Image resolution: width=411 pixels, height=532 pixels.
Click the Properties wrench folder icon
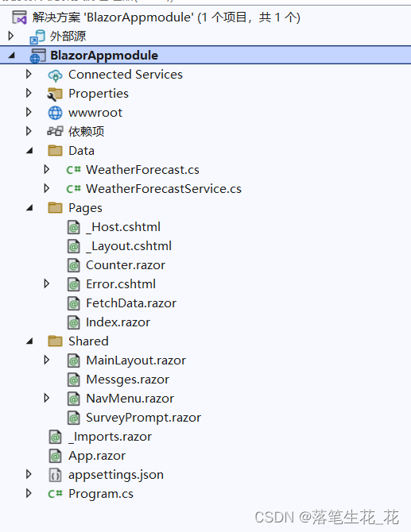pos(55,94)
